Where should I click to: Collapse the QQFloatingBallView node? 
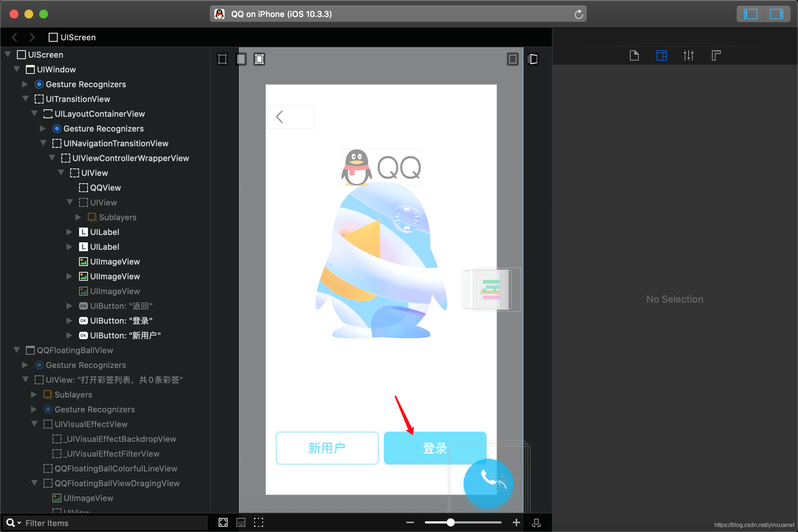(x=17, y=350)
